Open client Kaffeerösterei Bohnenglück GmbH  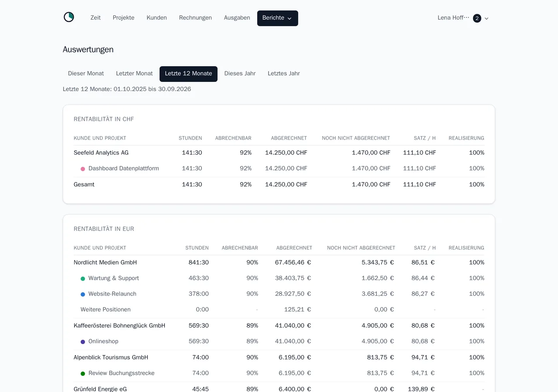119,326
